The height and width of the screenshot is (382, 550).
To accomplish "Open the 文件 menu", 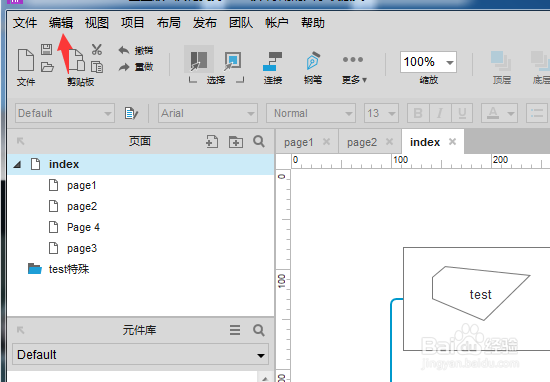I will point(25,23).
